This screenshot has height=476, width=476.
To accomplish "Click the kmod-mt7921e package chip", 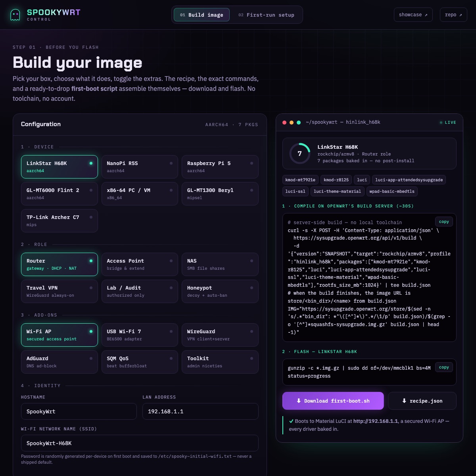I will coord(300,180).
